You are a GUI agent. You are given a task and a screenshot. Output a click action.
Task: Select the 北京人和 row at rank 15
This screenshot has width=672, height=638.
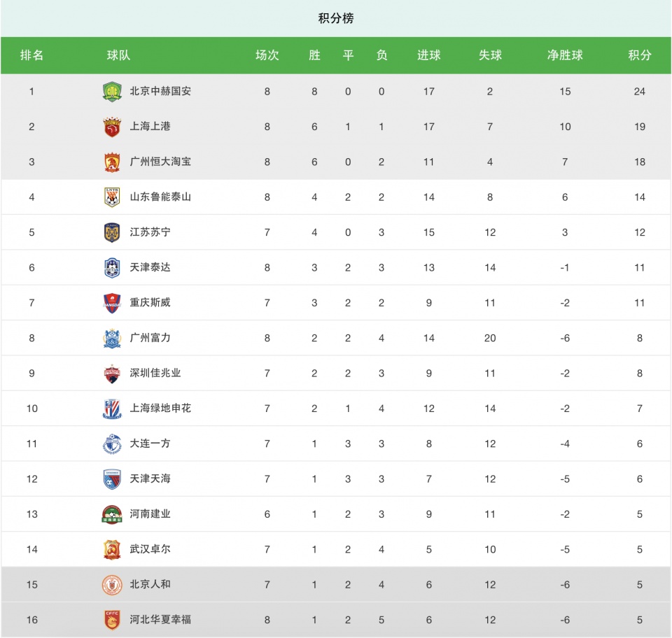coord(336,584)
